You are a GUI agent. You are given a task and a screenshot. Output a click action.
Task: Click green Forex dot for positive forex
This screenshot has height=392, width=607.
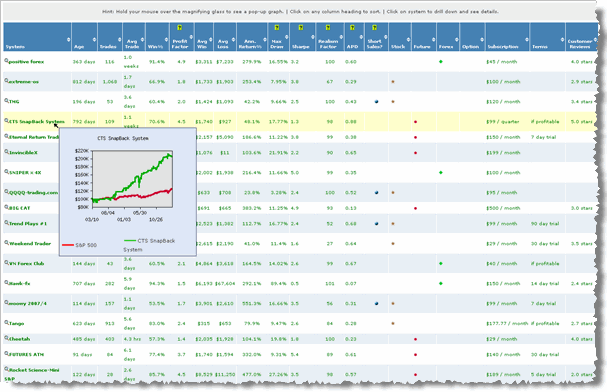pyautogui.click(x=441, y=62)
